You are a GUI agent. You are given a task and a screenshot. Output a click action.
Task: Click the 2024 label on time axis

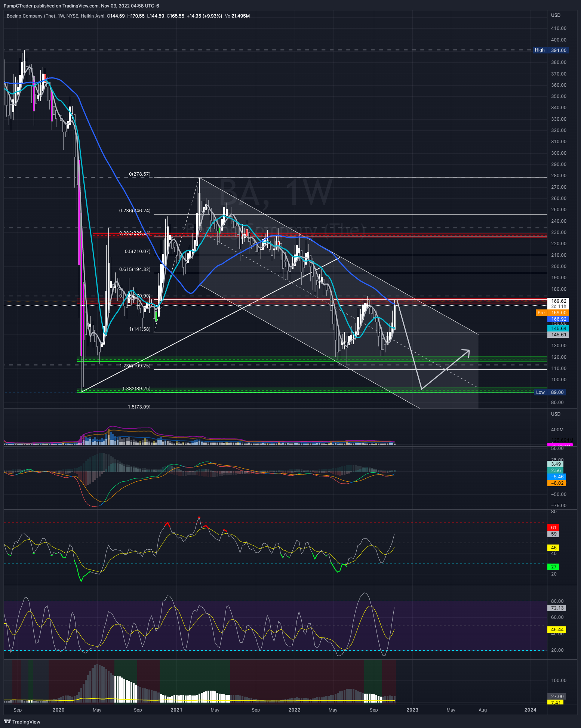[530, 710]
